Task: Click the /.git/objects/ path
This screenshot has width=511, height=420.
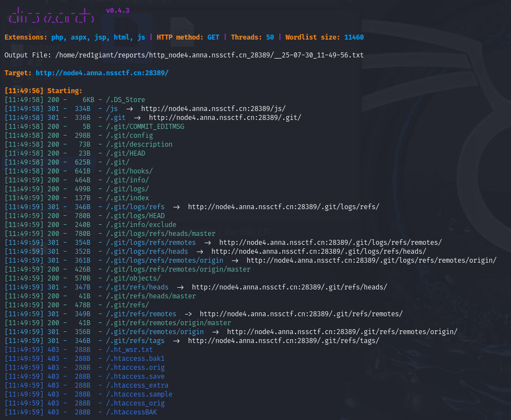Action: [x=133, y=278]
